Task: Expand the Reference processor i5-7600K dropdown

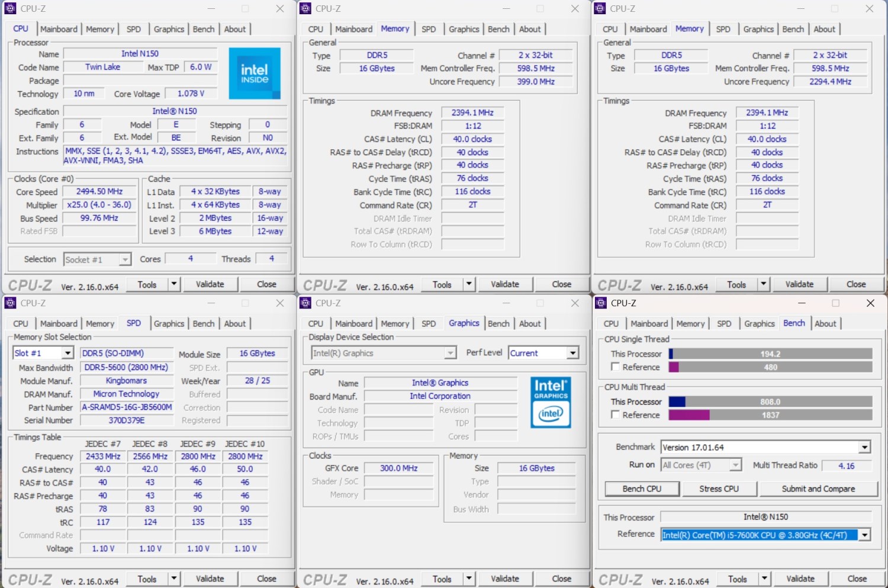Action: [864, 535]
